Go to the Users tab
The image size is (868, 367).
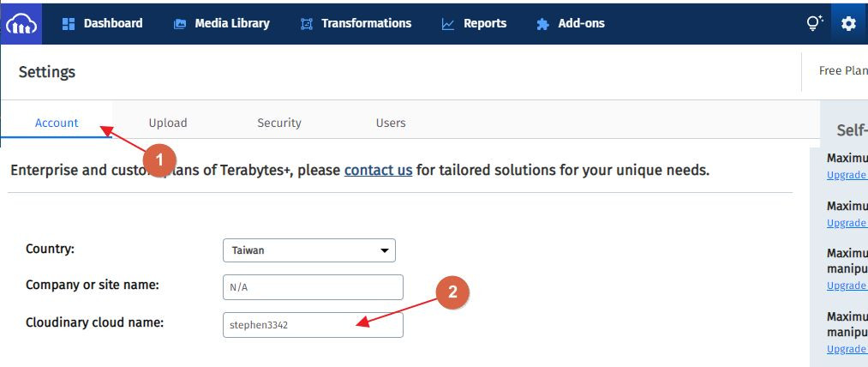[391, 123]
